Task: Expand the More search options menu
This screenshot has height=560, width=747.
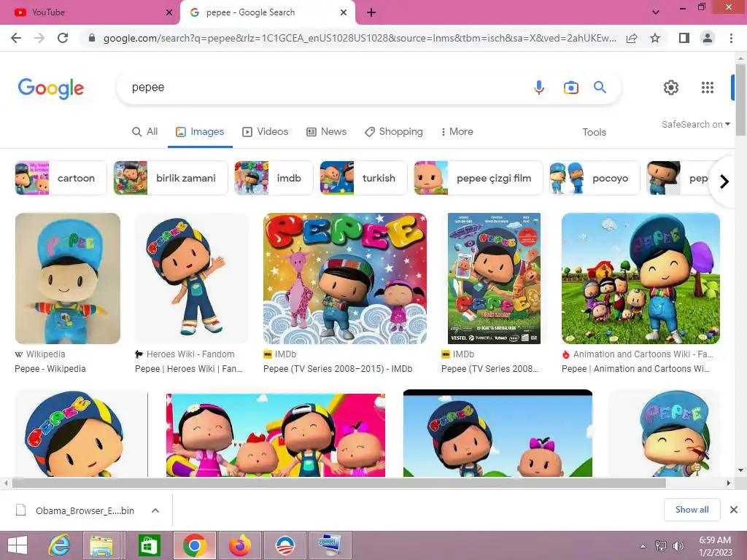Action: [457, 132]
